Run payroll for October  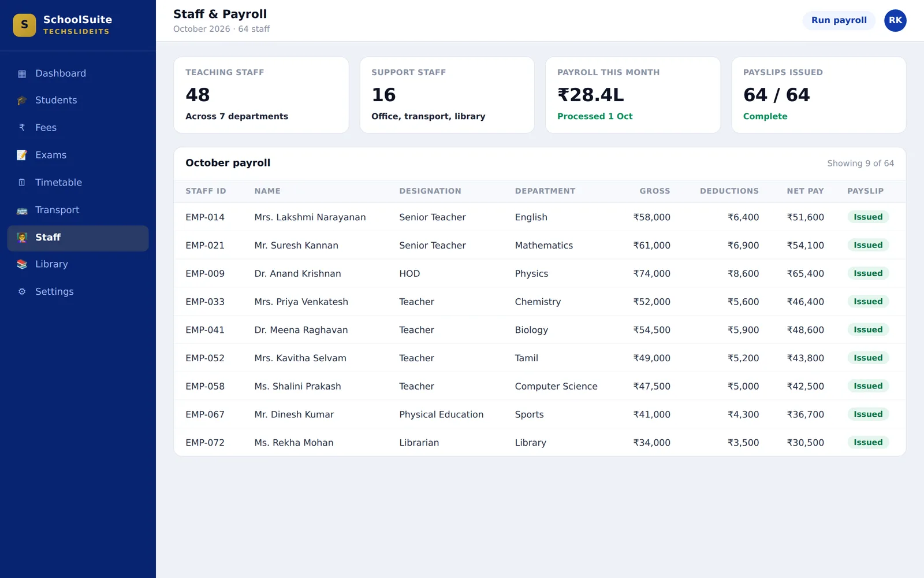(x=839, y=20)
